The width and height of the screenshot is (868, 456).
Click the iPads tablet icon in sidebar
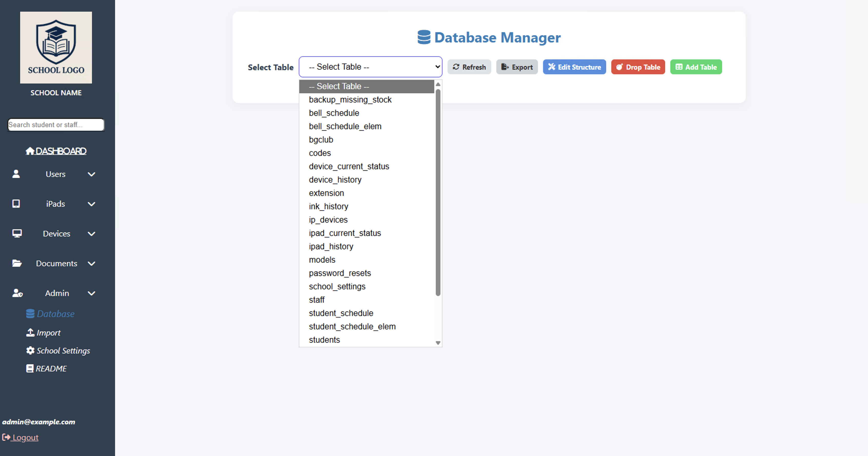(x=16, y=204)
